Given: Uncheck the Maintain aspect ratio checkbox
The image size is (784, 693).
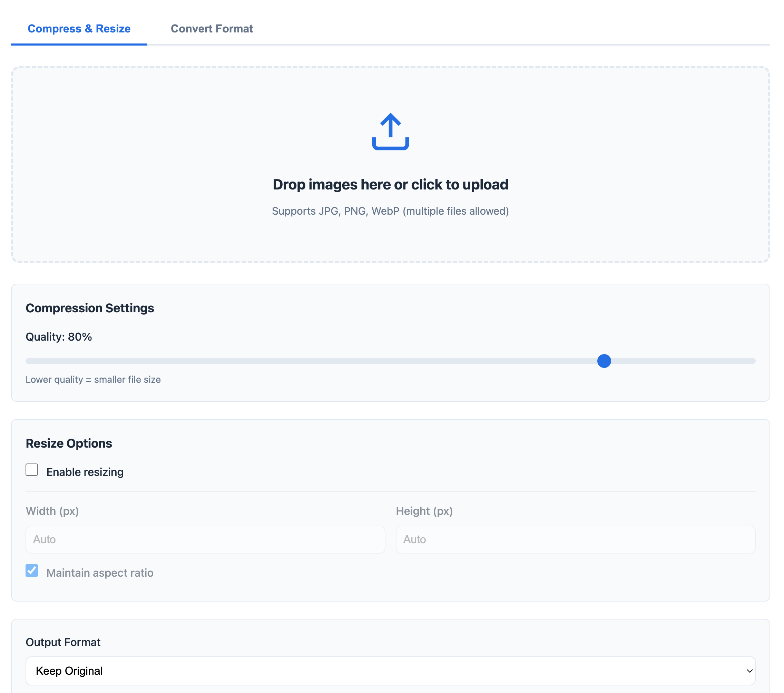Looking at the screenshot, I should (x=32, y=570).
